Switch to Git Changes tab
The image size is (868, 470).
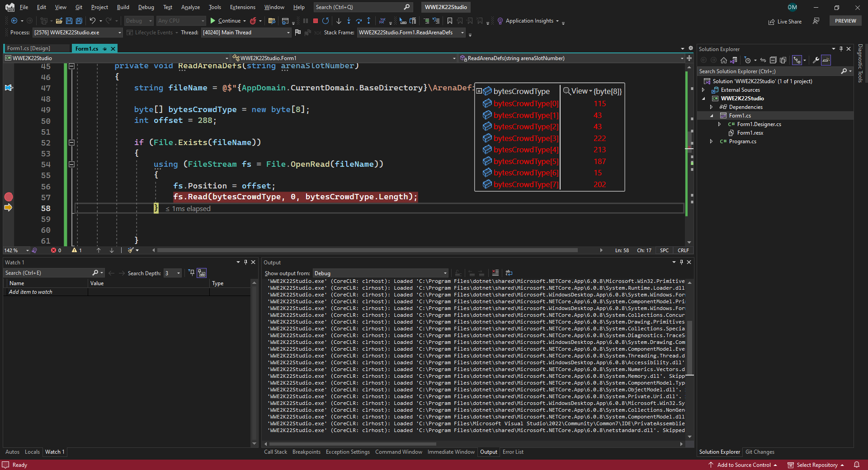760,452
